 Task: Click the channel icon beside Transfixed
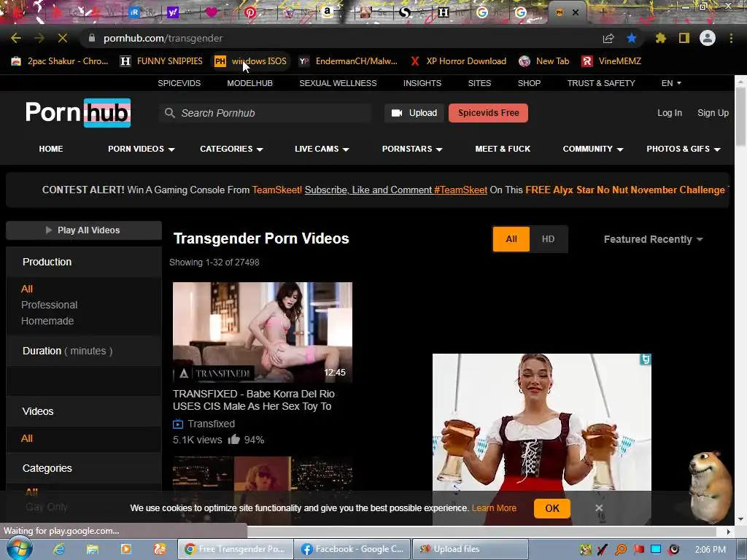tap(178, 424)
